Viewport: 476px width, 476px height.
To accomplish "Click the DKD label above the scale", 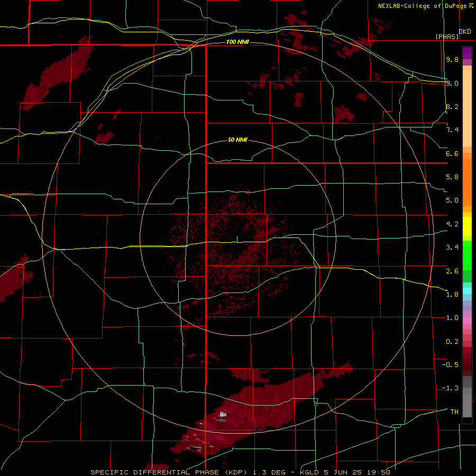I will point(465,32).
